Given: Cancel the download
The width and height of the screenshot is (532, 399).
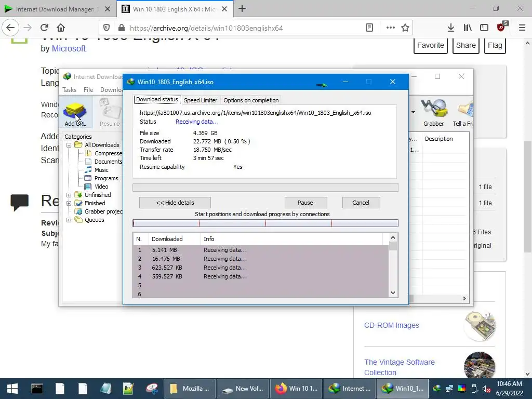Looking at the screenshot, I should (x=361, y=203).
